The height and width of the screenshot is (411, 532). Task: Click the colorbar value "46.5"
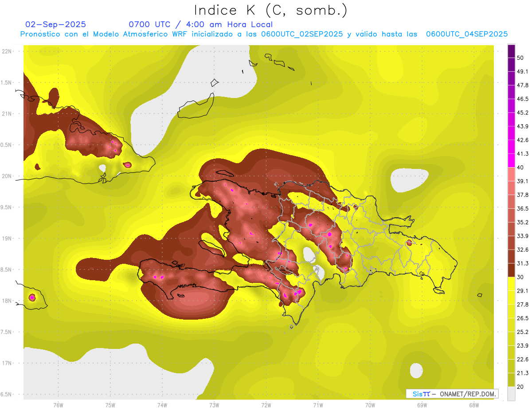(x=523, y=99)
